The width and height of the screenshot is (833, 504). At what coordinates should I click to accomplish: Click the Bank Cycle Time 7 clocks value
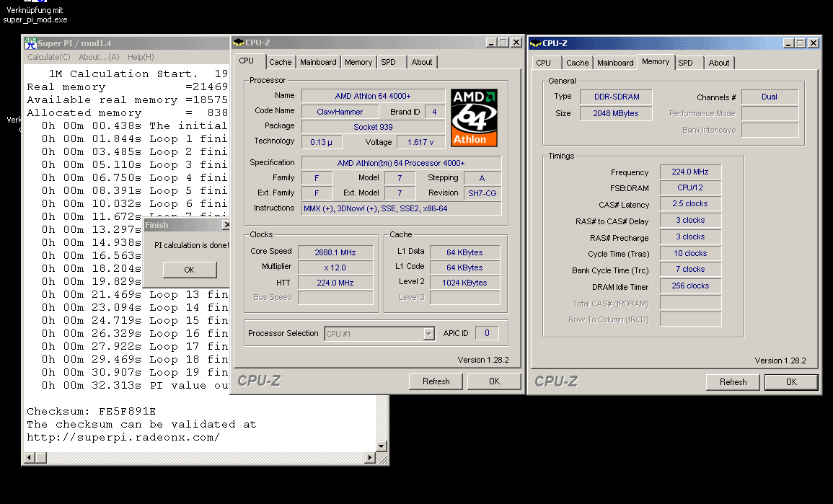(690, 269)
